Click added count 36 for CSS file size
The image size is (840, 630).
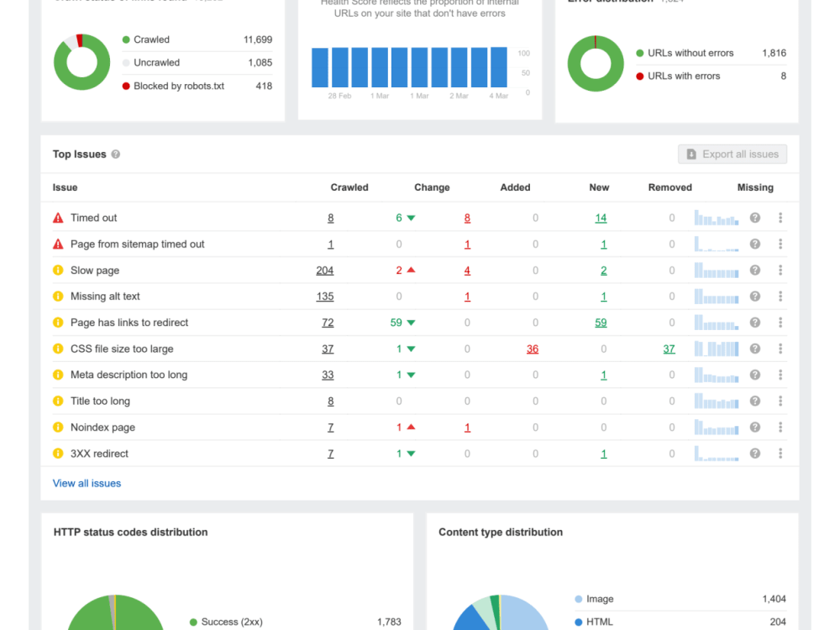pos(532,349)
